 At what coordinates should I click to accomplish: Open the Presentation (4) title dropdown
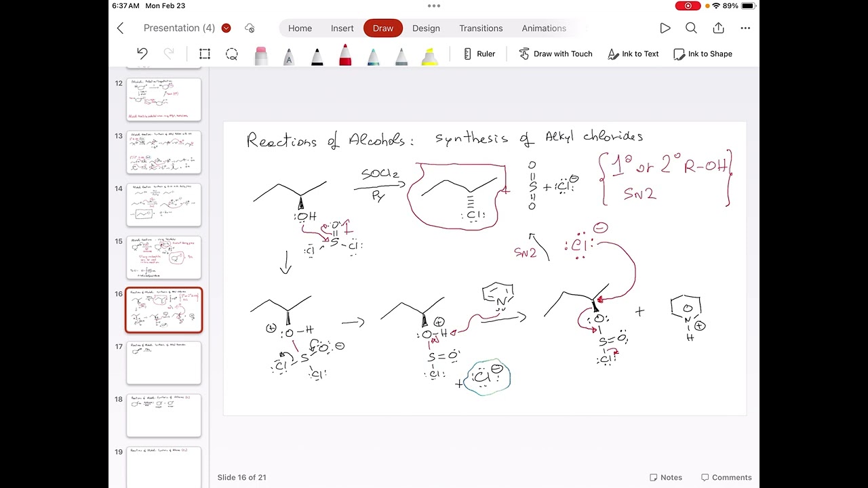click(x=187, y=28)
